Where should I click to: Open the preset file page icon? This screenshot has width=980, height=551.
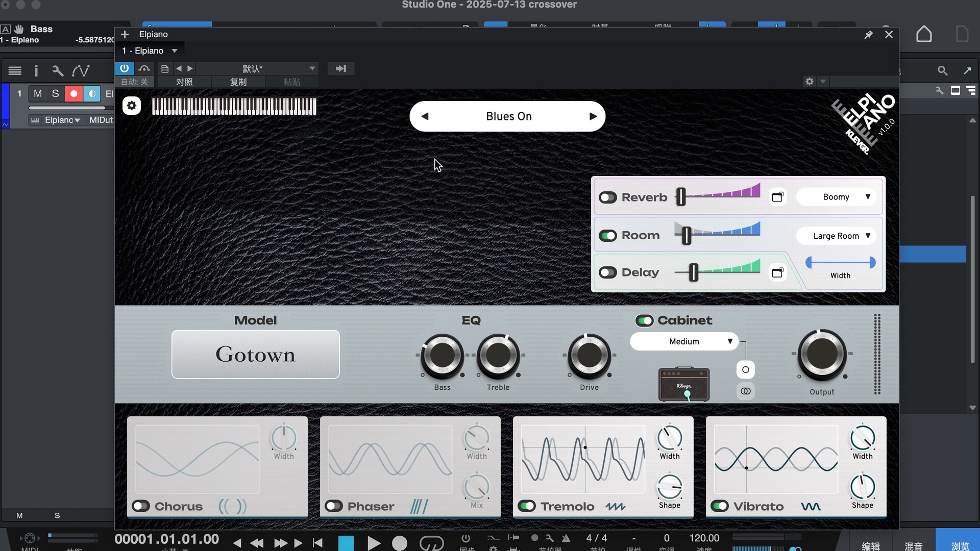tap(164, 68)
